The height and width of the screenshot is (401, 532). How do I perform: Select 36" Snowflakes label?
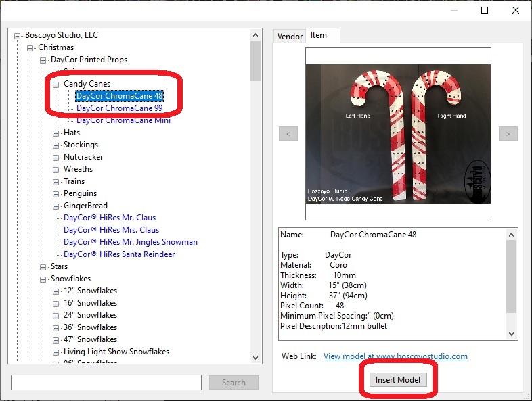pos(90,327)
